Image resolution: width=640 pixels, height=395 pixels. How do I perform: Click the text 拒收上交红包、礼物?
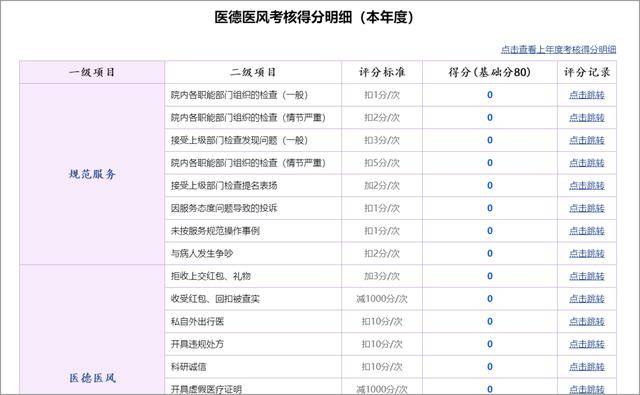(x=211, y=276)
